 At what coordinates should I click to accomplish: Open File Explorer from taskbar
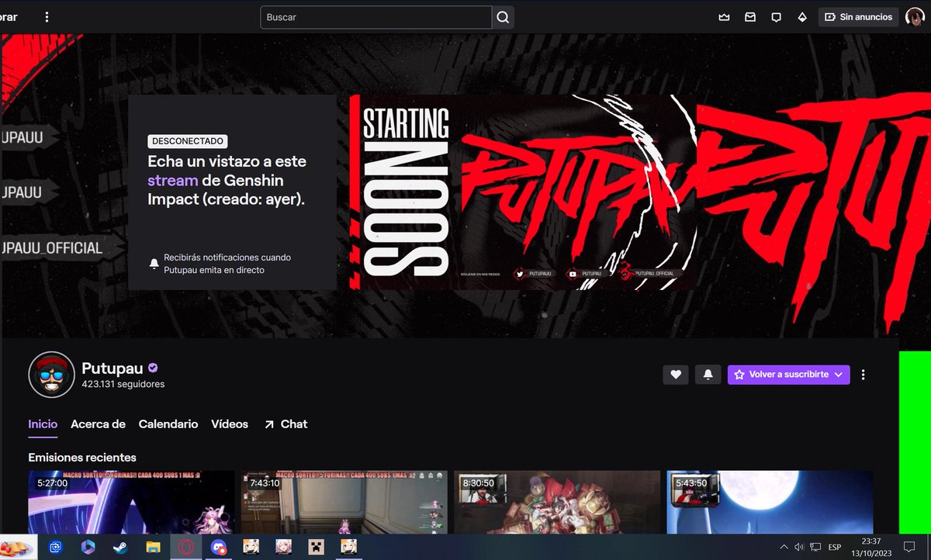pyautogui.click(x=153, y=547)
